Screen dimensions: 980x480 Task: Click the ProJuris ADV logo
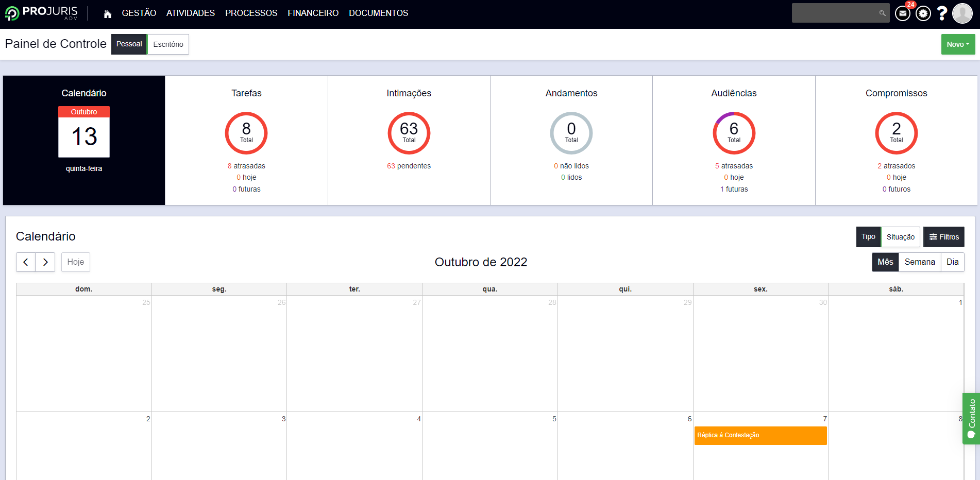41,13
